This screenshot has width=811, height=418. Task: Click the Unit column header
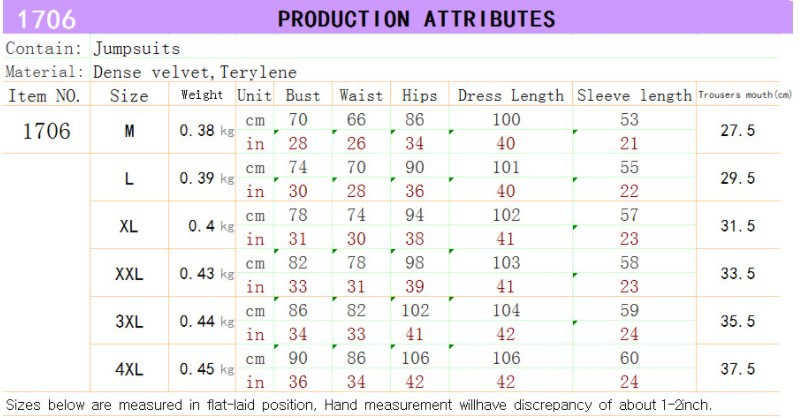[x=254, y=95]
